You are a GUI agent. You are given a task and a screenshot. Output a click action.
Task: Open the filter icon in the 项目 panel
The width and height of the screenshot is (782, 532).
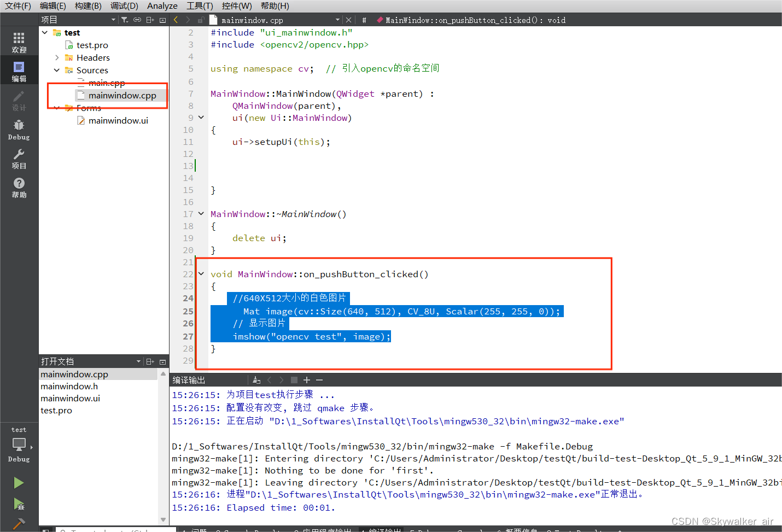125,19
